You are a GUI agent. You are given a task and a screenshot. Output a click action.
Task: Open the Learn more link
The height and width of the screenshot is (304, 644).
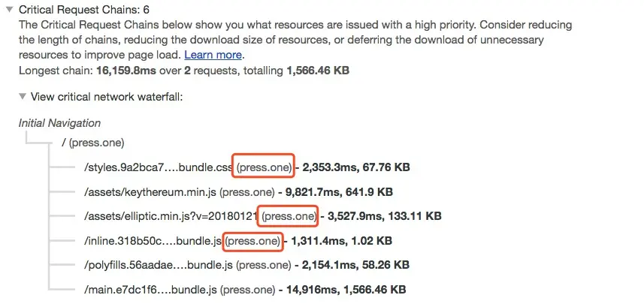coord(213,55)
